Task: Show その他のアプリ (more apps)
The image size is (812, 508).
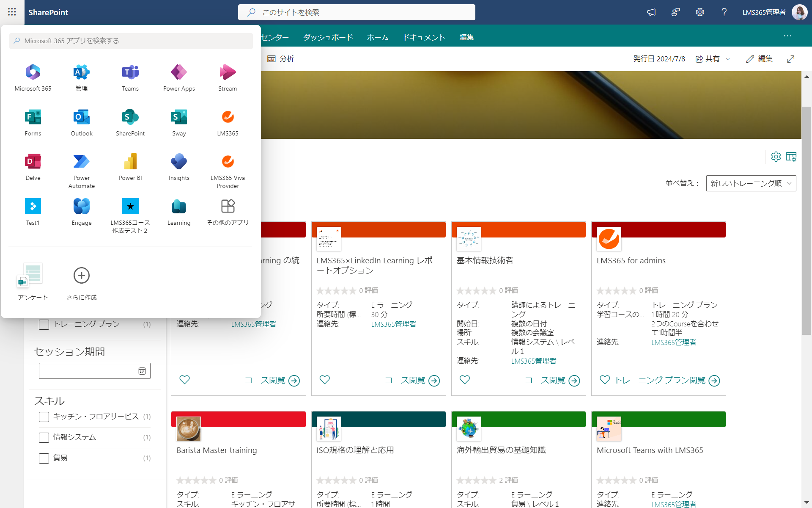Action: [x=228, y=212]
